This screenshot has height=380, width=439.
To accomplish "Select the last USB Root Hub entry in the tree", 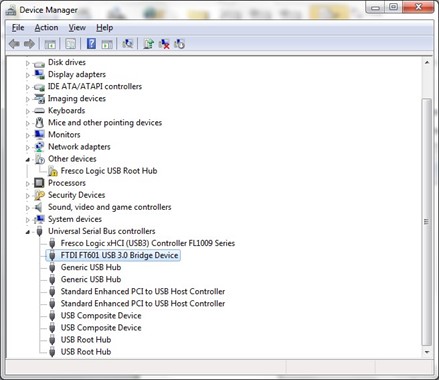I will point(86,352).
